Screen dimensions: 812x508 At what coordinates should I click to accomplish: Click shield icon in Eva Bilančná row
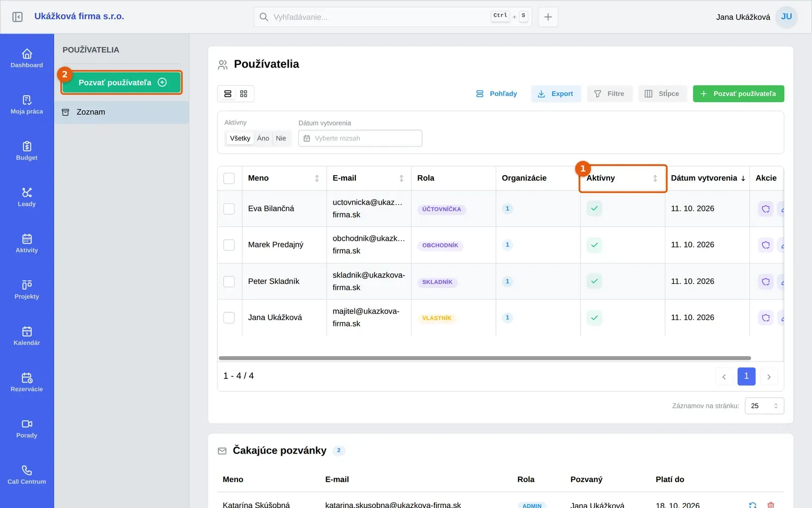click(766, 209)
